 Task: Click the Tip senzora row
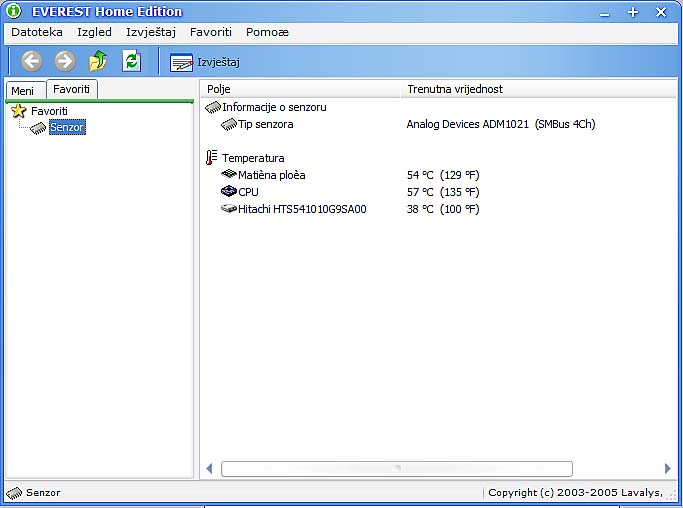tap(265, 124)
